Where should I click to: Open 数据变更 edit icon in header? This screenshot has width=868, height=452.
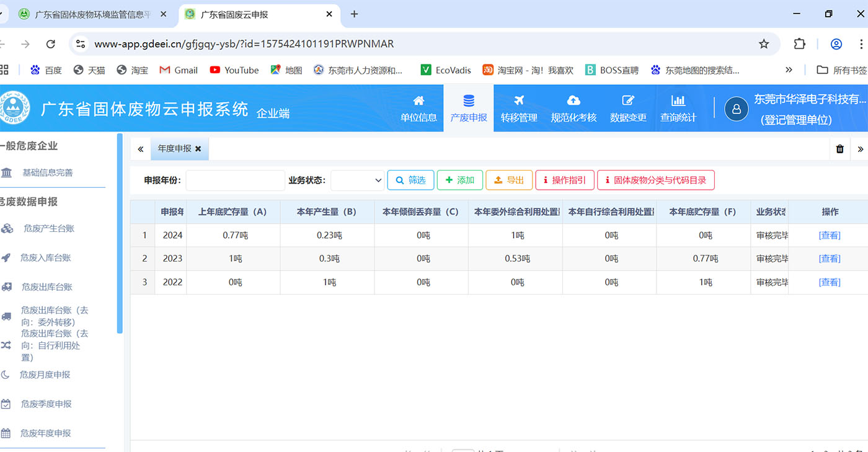[x=628, y=101]
